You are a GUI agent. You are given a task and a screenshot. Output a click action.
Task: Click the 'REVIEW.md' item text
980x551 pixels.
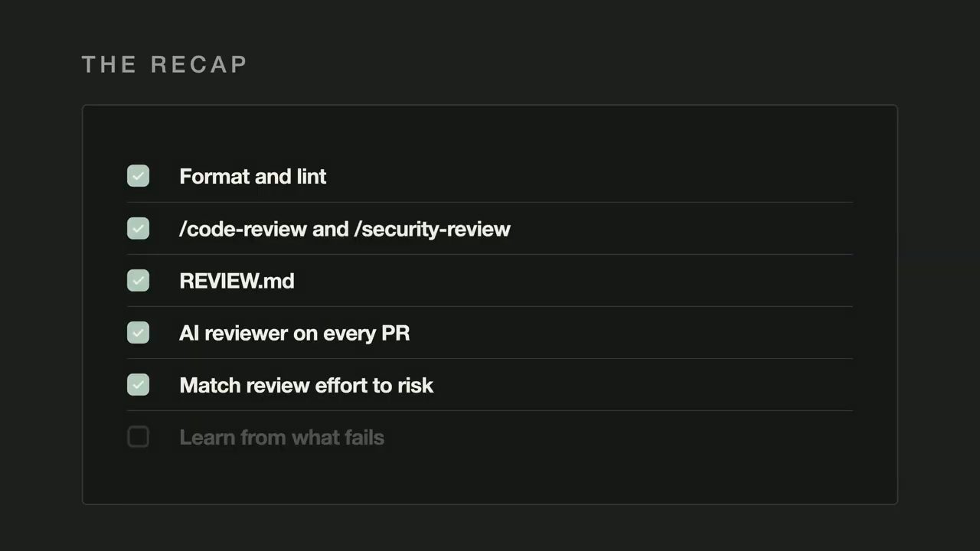click(237, 281)
